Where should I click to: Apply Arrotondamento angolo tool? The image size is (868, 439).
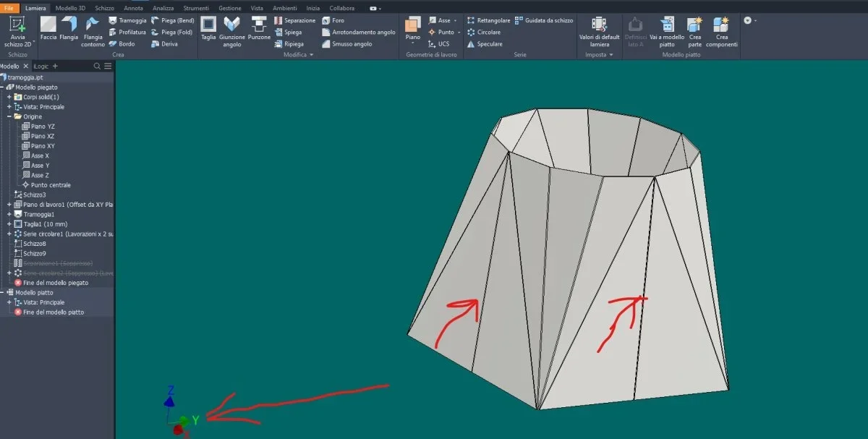point(359,33)
